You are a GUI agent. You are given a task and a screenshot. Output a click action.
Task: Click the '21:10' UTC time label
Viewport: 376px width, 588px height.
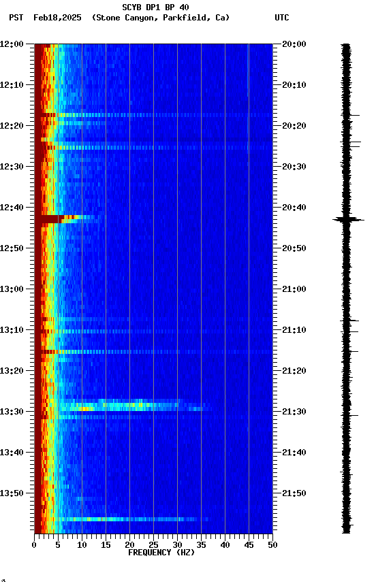pyautogui.click(x=294, y=330)
